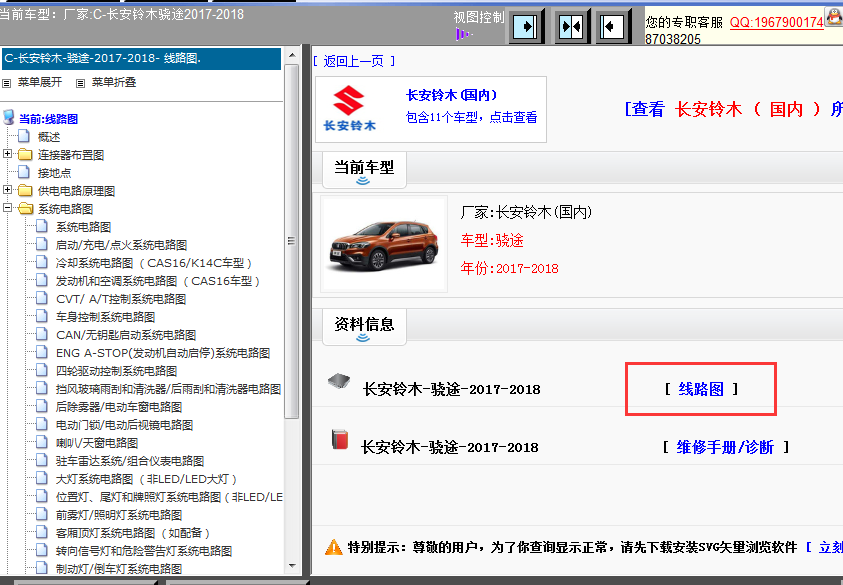Click 菜单展开 to expand menu
The image size is (843, 585).
pos(40,82)
